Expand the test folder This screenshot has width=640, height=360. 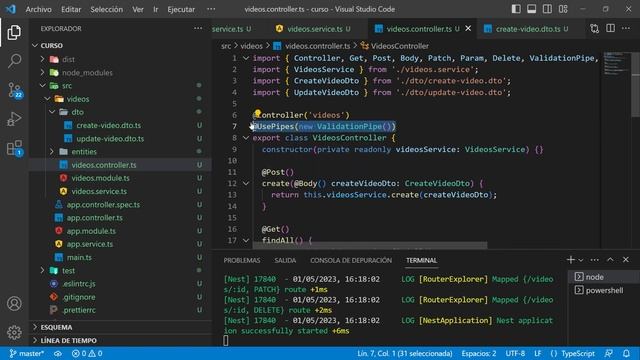click(42, 270)
